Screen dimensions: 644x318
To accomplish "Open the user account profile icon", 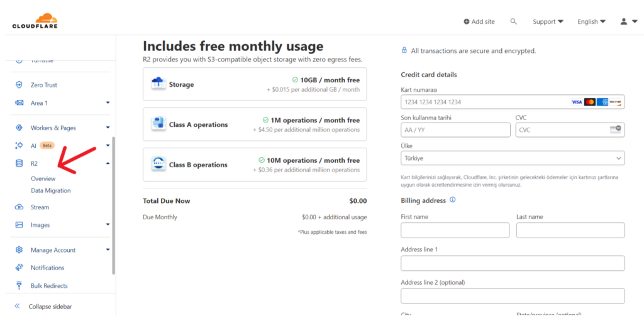I will pyautogui.click(x=623, y=21).
